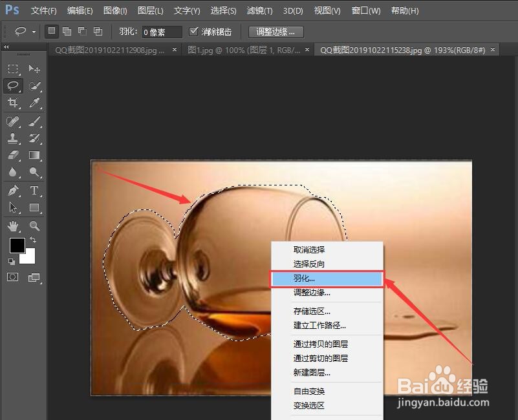Activate the Eraser tool
The height and width of the screenshot is (420, 518).
13,155
